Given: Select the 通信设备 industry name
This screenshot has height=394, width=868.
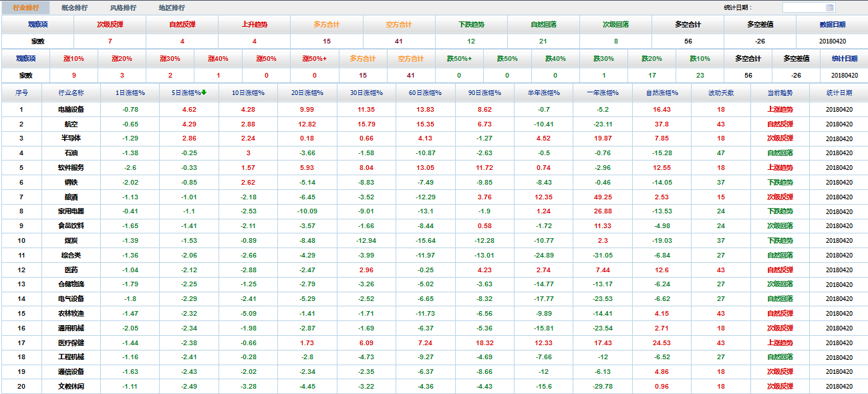Looking at the screenshot, I should [71, 372].
